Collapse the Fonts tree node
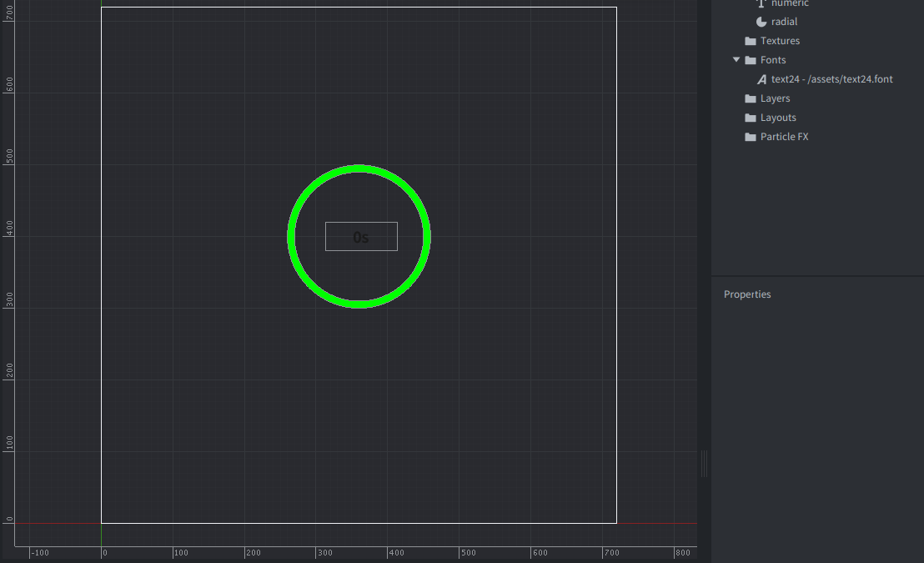The height and width of the screenshot is (563, 924). pyautogui.click(x=736, y=59)
